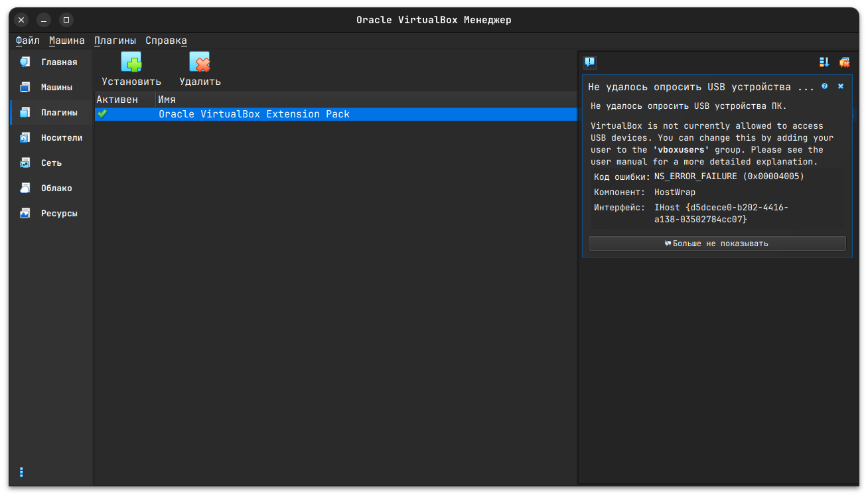Clear all notifications with the orange X icon
Viewport: 868px width, 497px height.
point(844,62)
